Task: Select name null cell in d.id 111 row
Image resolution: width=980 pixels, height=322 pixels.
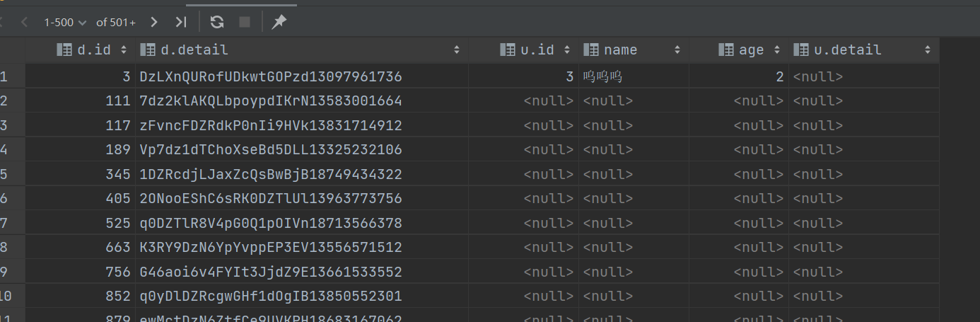Action: pyautogui.click(x=634, y=101)
